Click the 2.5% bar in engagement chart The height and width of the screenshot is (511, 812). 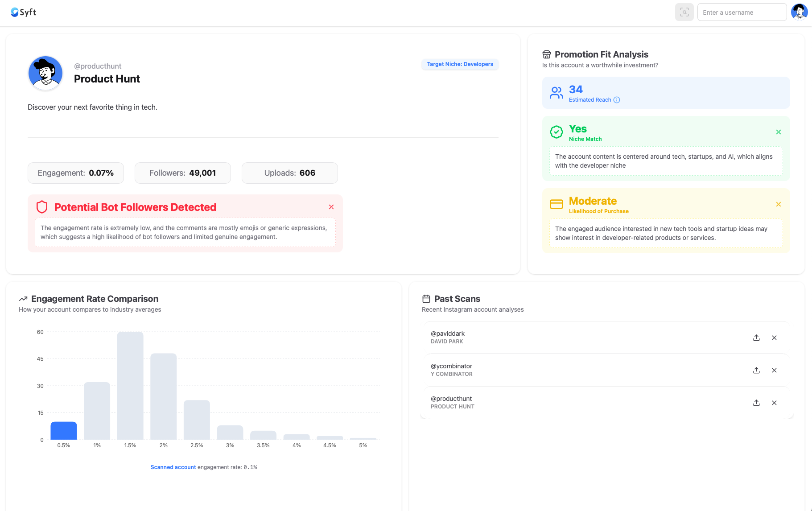pos(197,420)
